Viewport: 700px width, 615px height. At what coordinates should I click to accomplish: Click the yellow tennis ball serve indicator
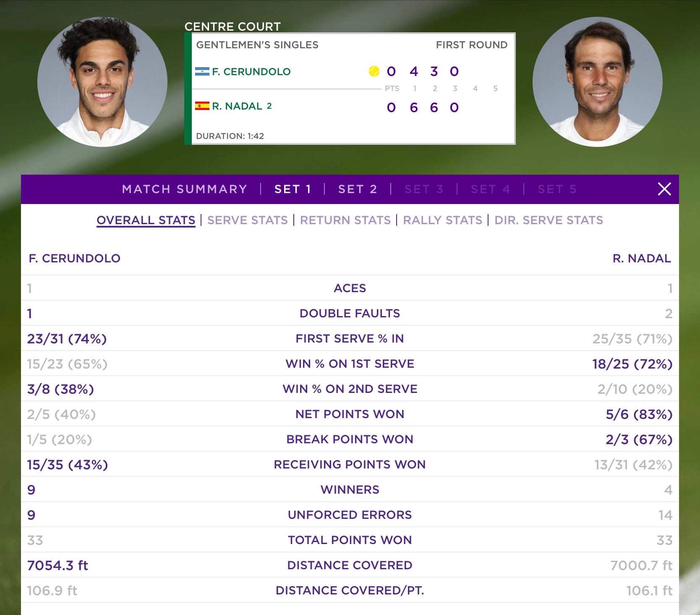click(374, 71)
